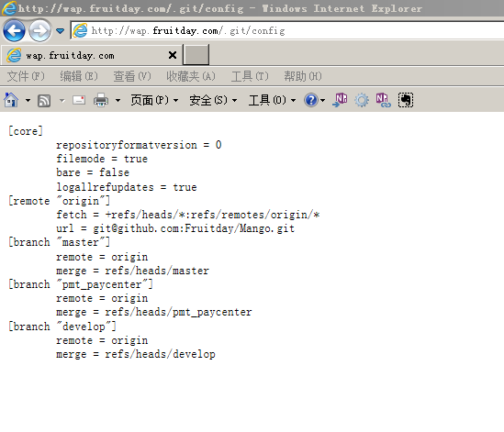504x432 pixels.
Task: Click the repositoryformatversion = 0 line
Action: tap(139, 145)
